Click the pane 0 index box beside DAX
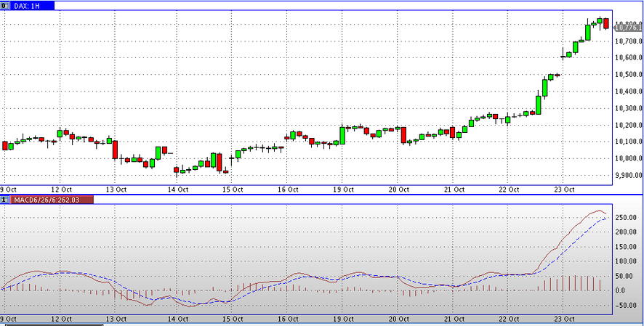The height and width of the screenshot is (326, 644). coord(4,5)
